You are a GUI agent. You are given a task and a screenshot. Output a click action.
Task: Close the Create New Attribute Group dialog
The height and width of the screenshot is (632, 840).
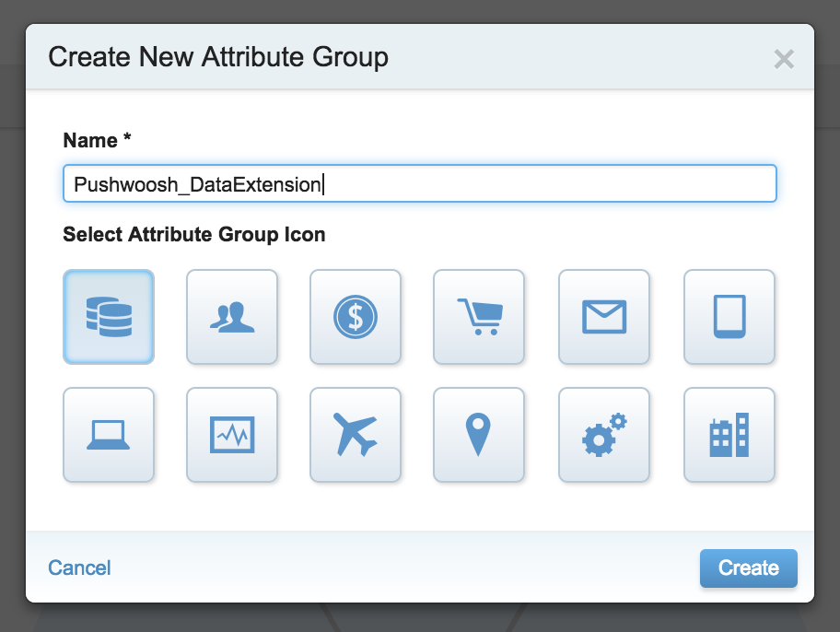(784, 59)
